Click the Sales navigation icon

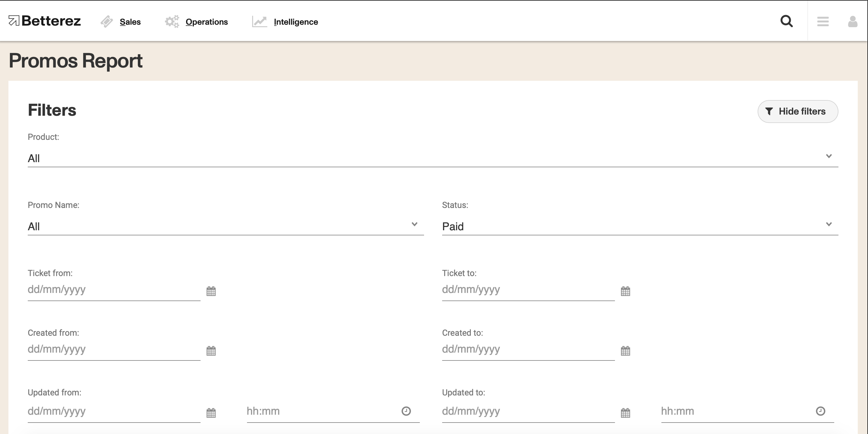click(x=106, y=22)
